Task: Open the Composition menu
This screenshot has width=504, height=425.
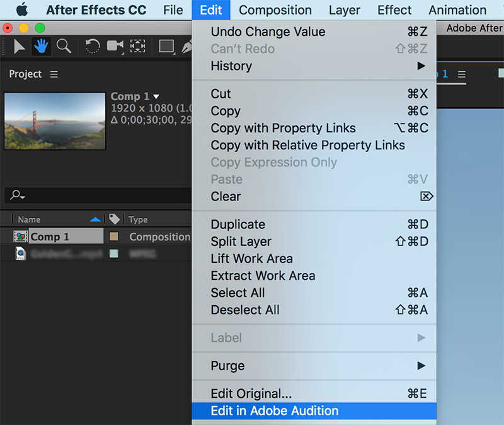Action: [x=275, y=10]
